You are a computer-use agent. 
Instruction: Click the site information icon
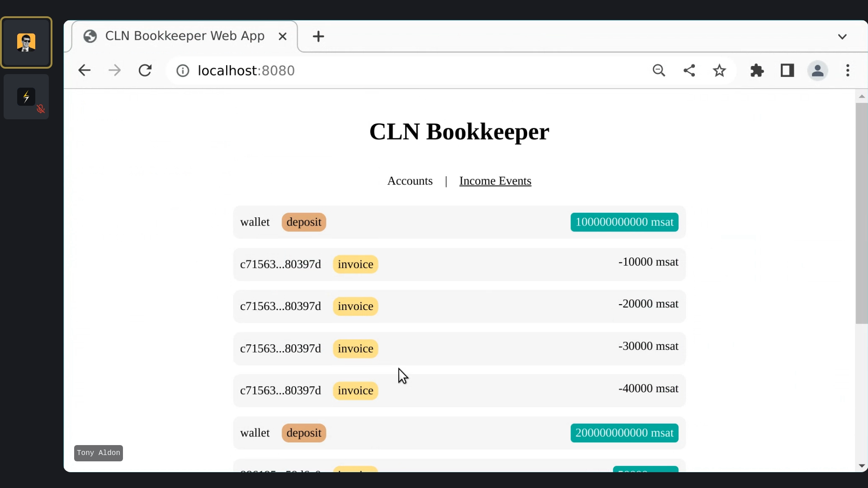click(x=183, y=71)
